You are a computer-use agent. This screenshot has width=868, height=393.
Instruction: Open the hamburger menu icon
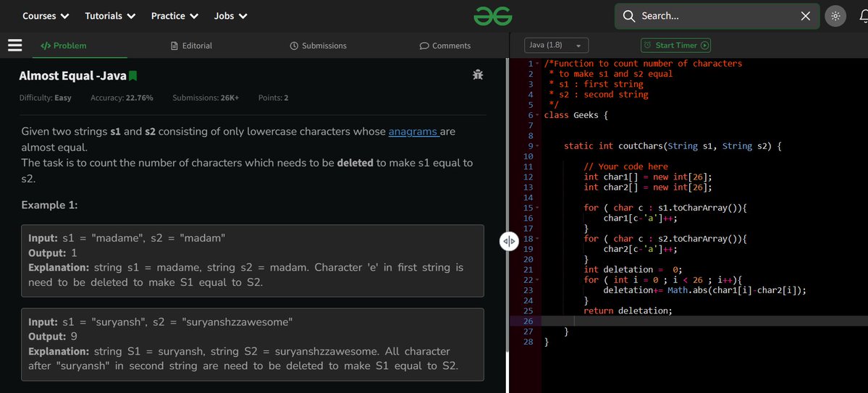(x=15, y=46)
